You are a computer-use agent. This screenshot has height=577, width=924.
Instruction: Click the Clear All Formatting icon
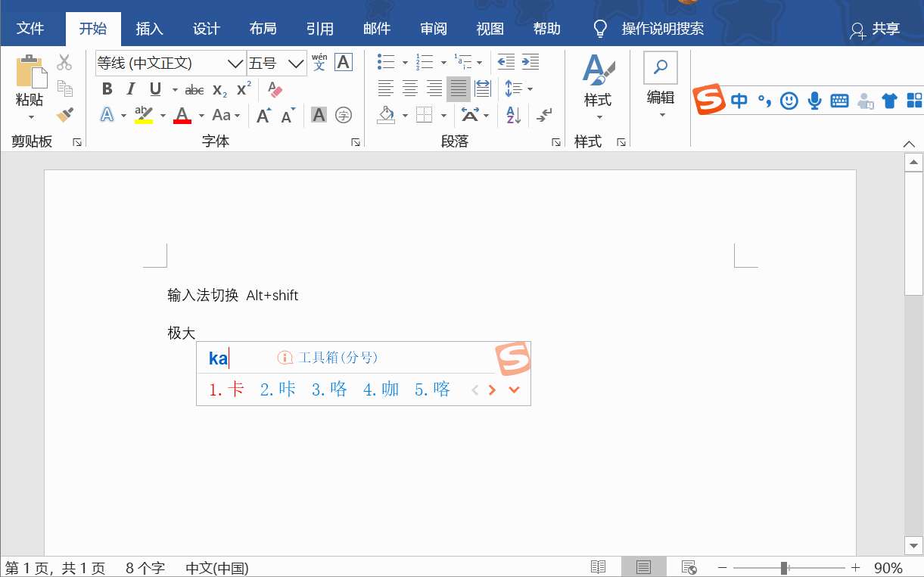(x=274, y=88)
